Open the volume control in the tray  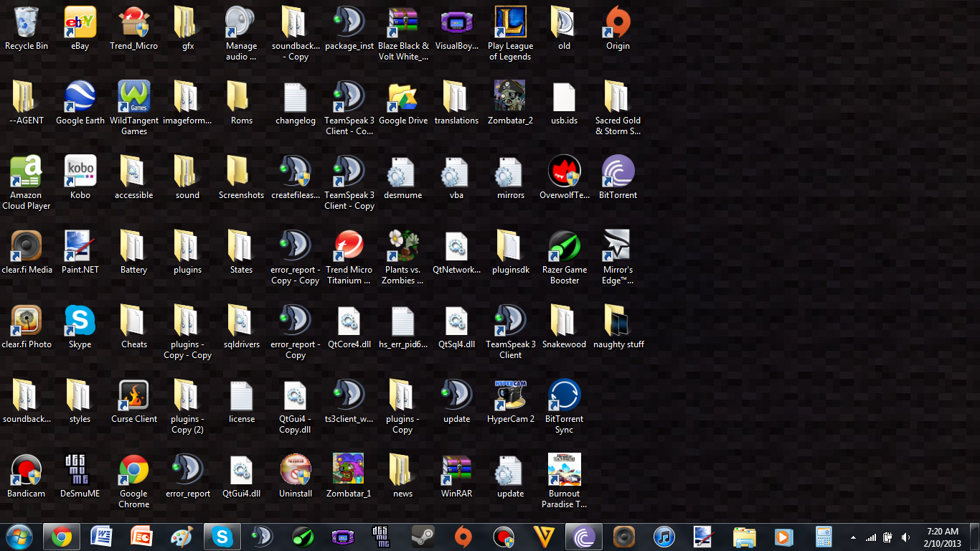pyautogui.click(x=905, y=537)
